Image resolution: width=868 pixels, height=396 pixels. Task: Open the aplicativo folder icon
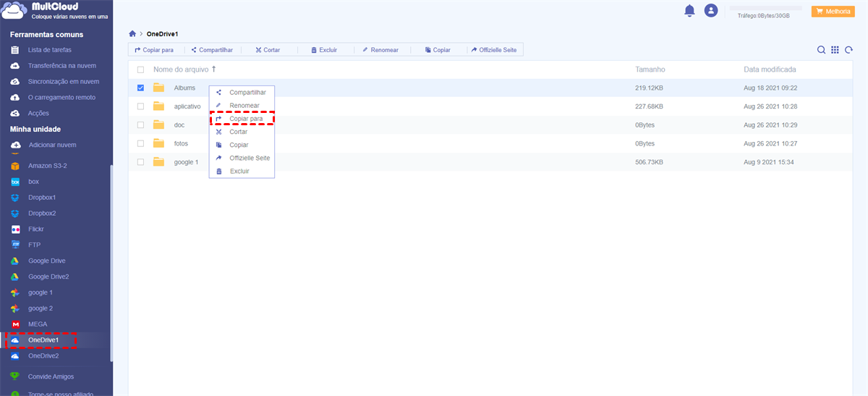click(158, 106)
